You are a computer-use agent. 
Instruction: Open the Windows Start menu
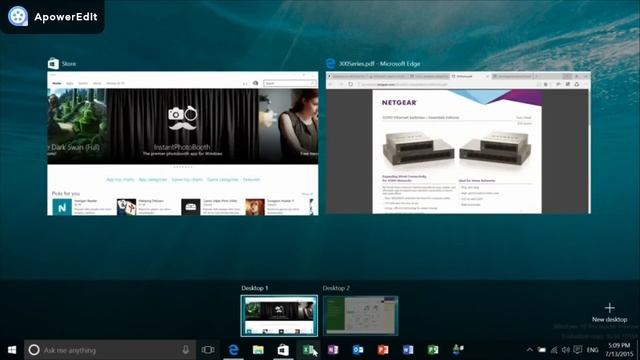coord(12,350)
